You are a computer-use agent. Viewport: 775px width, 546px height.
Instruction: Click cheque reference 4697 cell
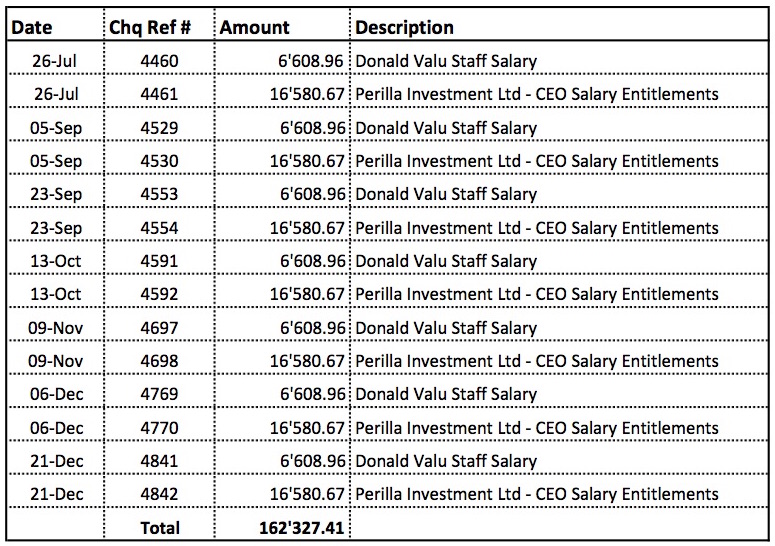tap(160, 327)
